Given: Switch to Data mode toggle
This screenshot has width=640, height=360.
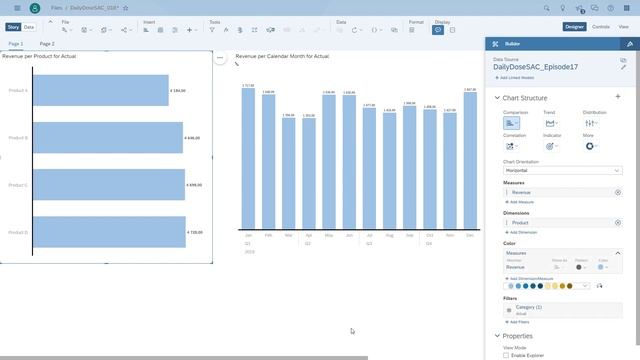Looking at the screenshot, I should 29,27.
